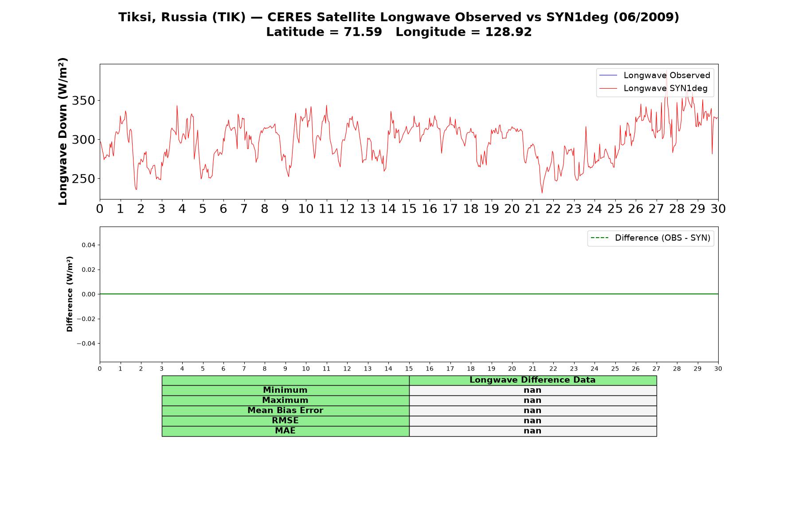Image resolution: width=798 pixels, height=532 pixels.
Task: Click the blue Observed legend line sample
Action: [x=608, y=75]
